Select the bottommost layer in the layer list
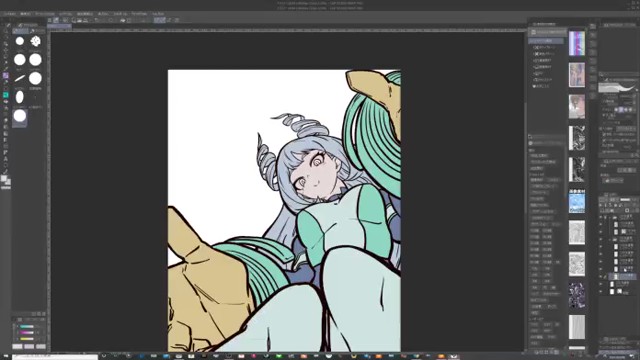The image size is (640, 360). 622,291
